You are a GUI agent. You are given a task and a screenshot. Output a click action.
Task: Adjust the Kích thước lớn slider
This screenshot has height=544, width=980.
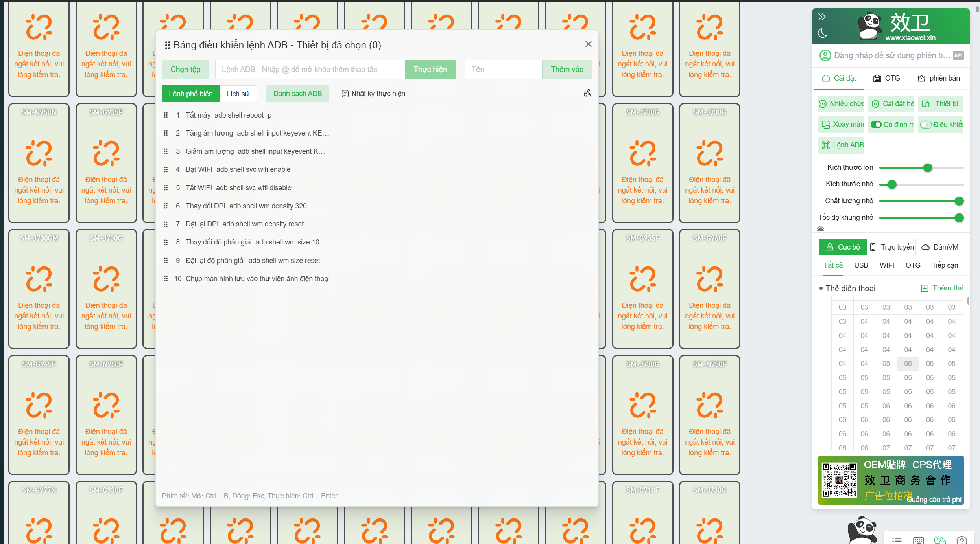(928, 168)
